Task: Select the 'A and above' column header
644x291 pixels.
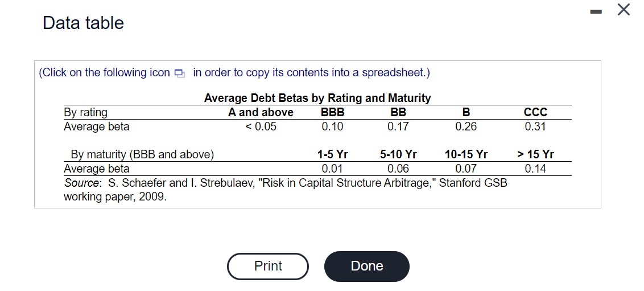Action: [x=261, y=112]
